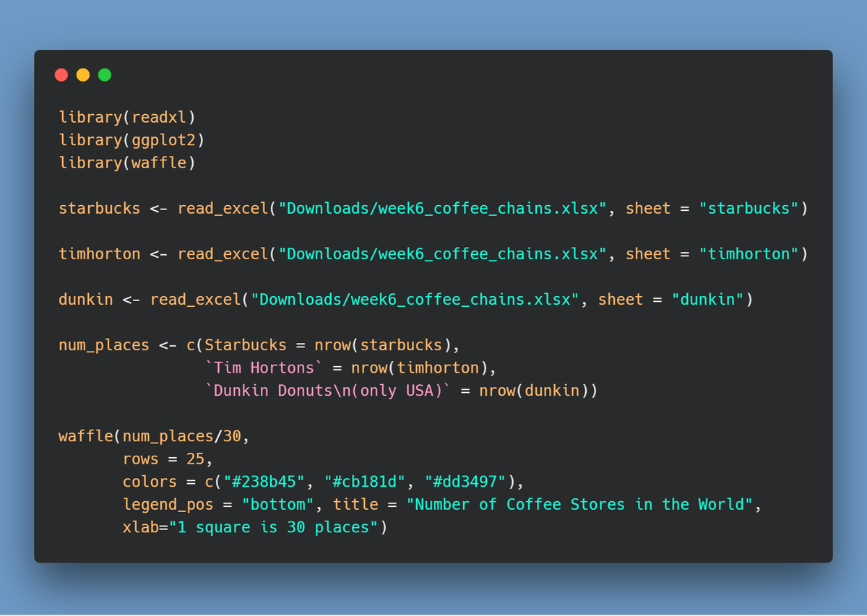Image resolution: width=867 pixels, height=616 pixels.
Task: Click the red close dot in window header
Action: tap(61, 75)
